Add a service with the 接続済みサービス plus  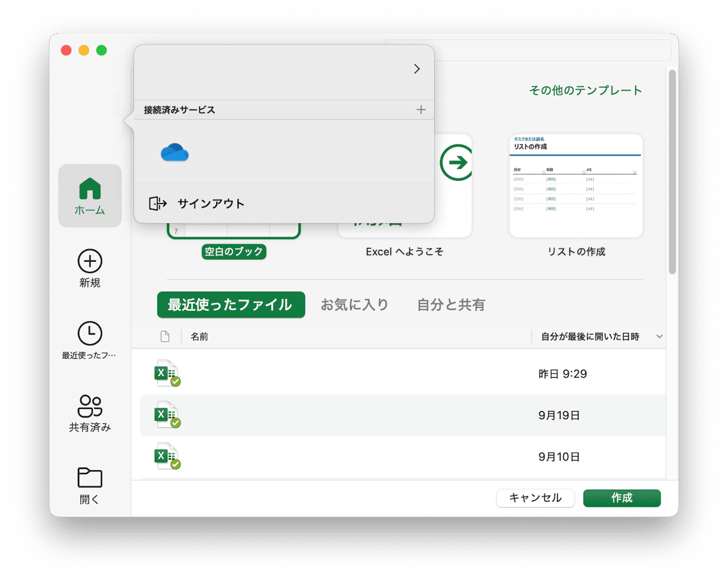pyautogui.click(x=421, y=110)
